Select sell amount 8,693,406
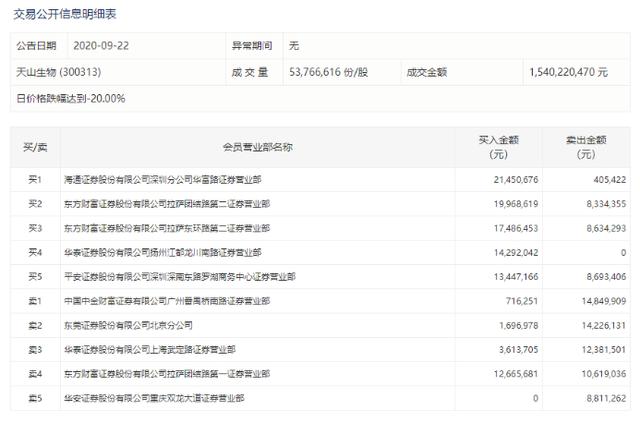 pos(607,277)
